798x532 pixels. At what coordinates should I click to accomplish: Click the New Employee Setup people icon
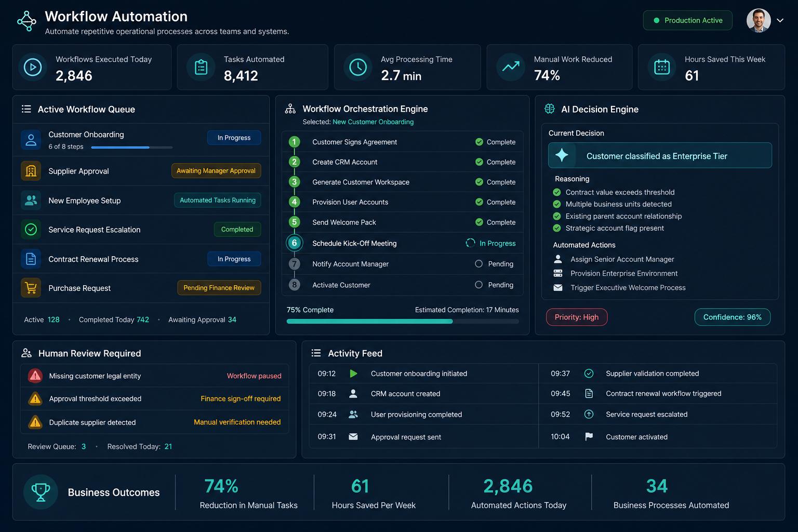31,200
